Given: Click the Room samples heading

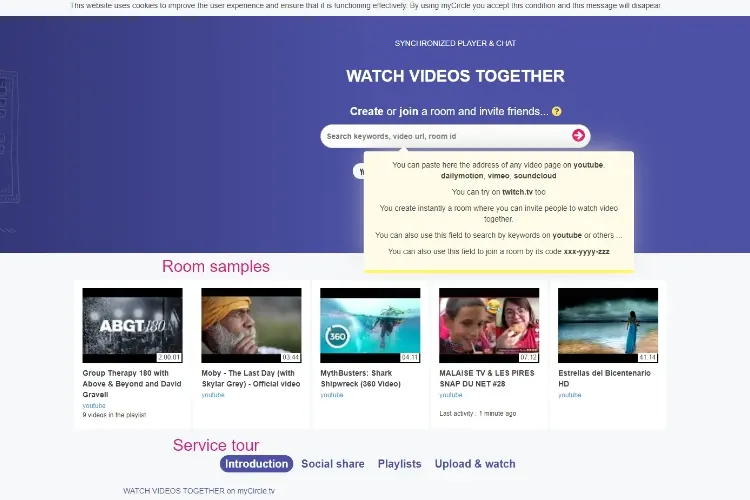Looking at the screenshot, I should [x=216, y=266].
